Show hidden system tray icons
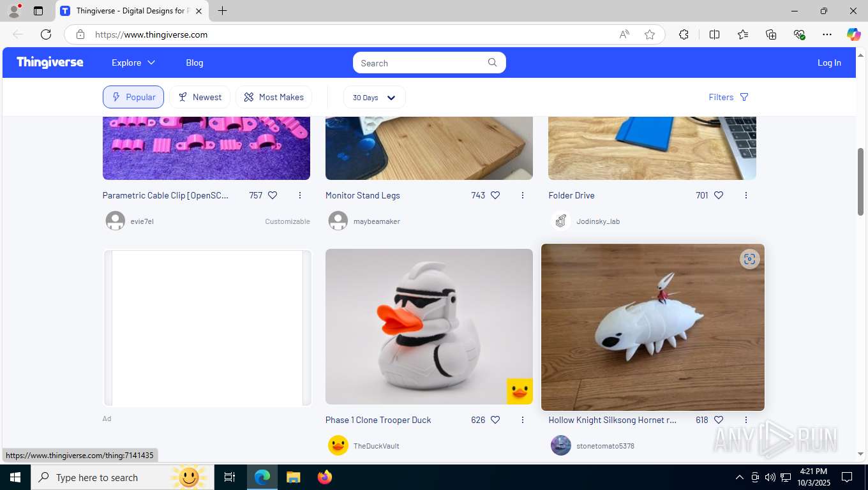868x490 pixels. click(x=740, y=477)
